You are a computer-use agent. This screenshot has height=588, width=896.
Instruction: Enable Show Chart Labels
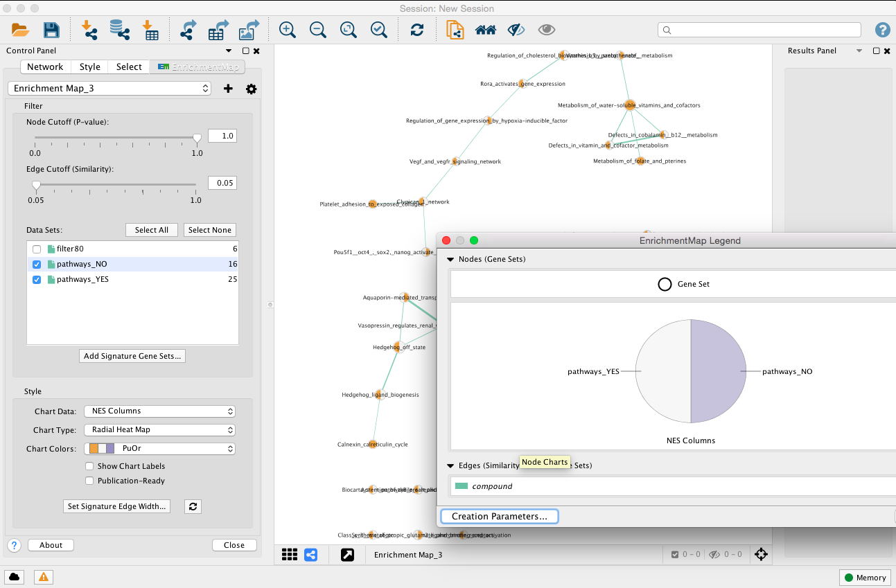[89, 466]
